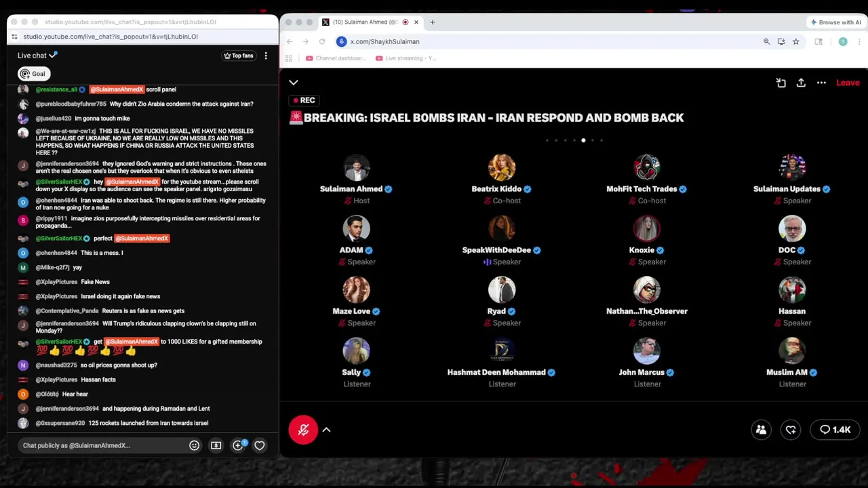Bookmark the x.com page with the star
Viewport: 868px width, 488px height.
795,41
